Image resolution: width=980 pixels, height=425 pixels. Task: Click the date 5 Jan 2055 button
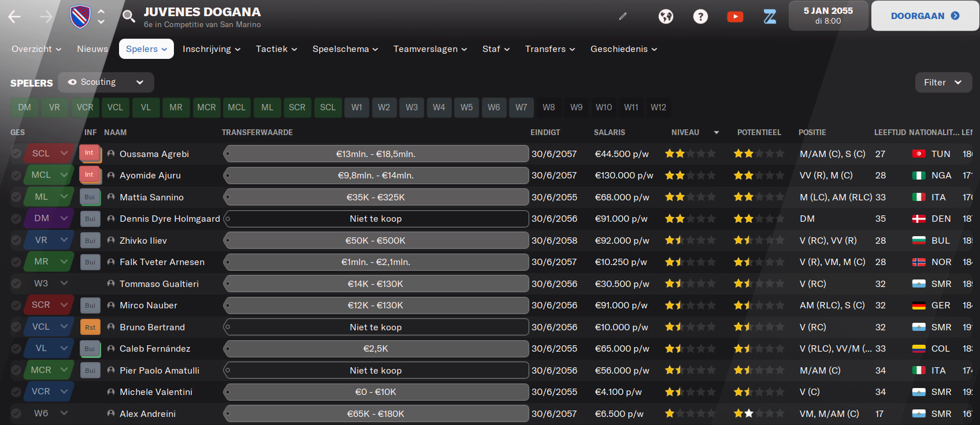pos(828,16)
